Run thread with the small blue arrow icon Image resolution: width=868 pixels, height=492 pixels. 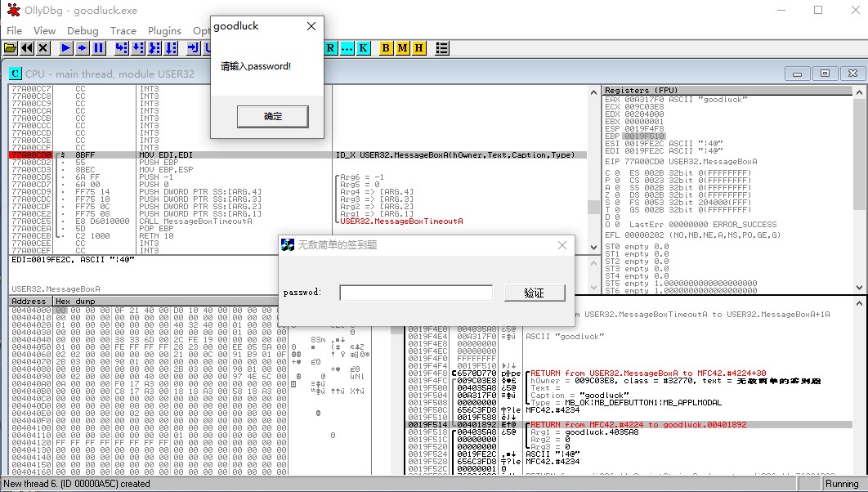[82, 48]
